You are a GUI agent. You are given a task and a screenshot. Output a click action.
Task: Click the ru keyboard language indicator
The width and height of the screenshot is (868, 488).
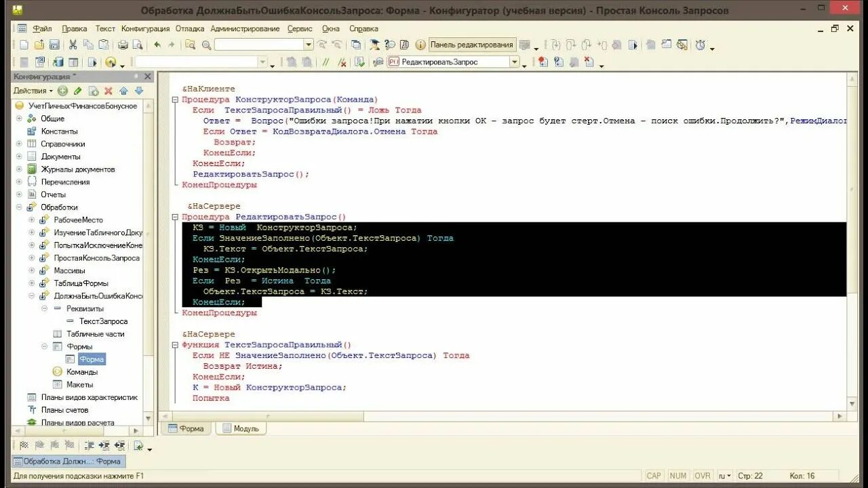point(726,476)
